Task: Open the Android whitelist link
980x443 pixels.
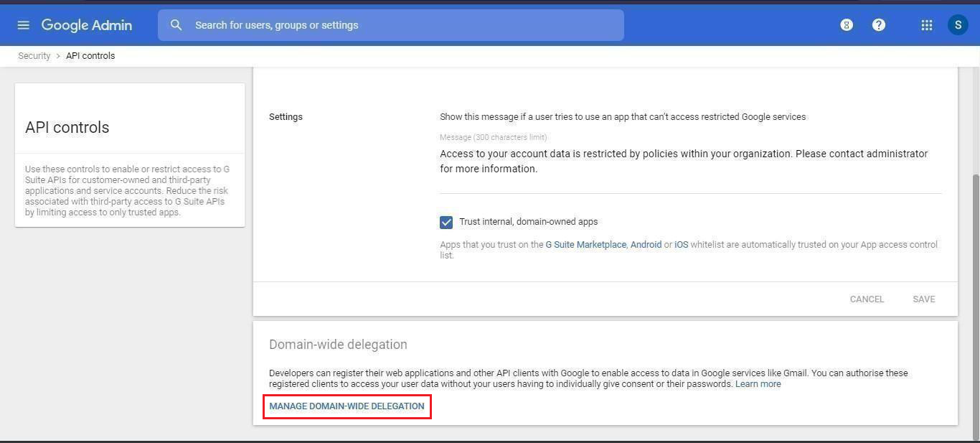Action: (x=646, y=245)
